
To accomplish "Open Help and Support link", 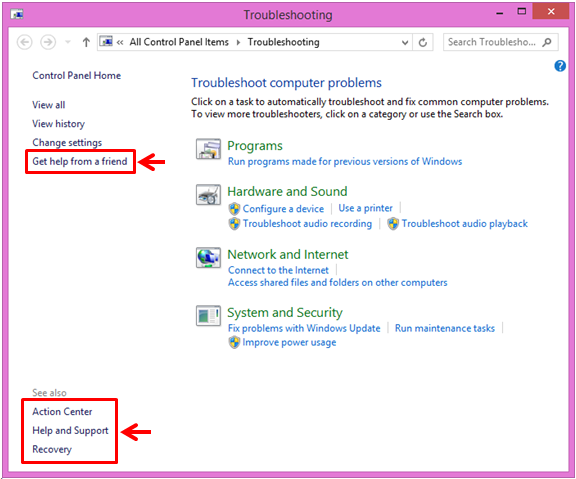I will (70, 431).
